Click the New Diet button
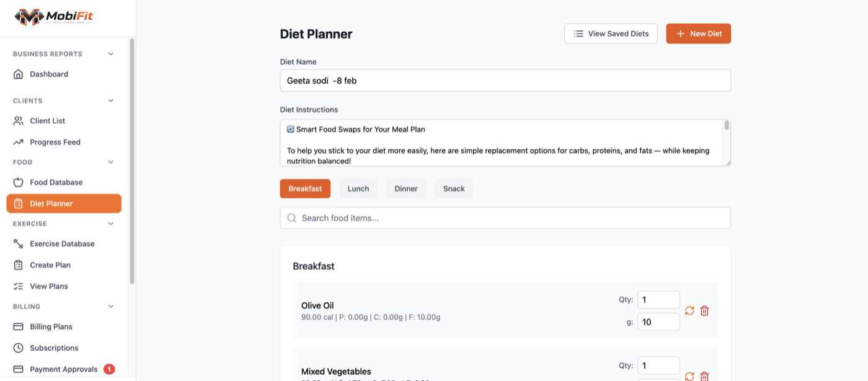 (698, 33)
